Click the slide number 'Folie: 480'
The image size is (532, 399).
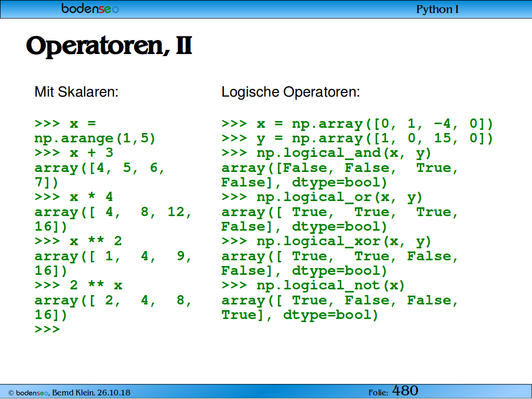tap(393, 391)
